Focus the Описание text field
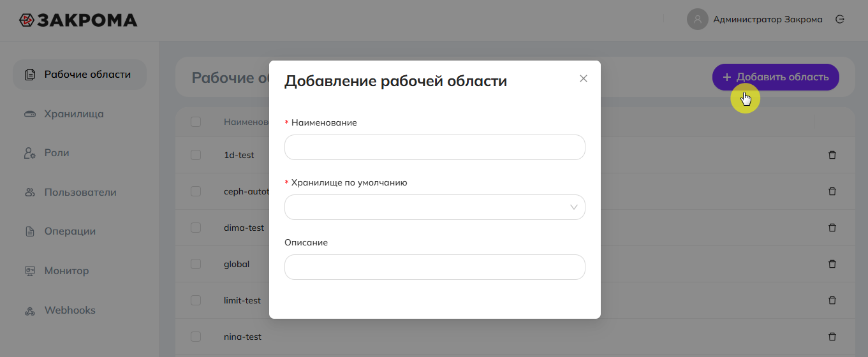This screenshot has width=868, height=357. [434, 267]
